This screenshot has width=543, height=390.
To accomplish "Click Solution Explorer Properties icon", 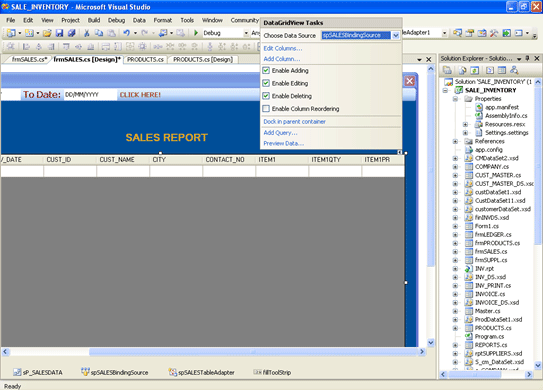I will click(x=447, y=70).
